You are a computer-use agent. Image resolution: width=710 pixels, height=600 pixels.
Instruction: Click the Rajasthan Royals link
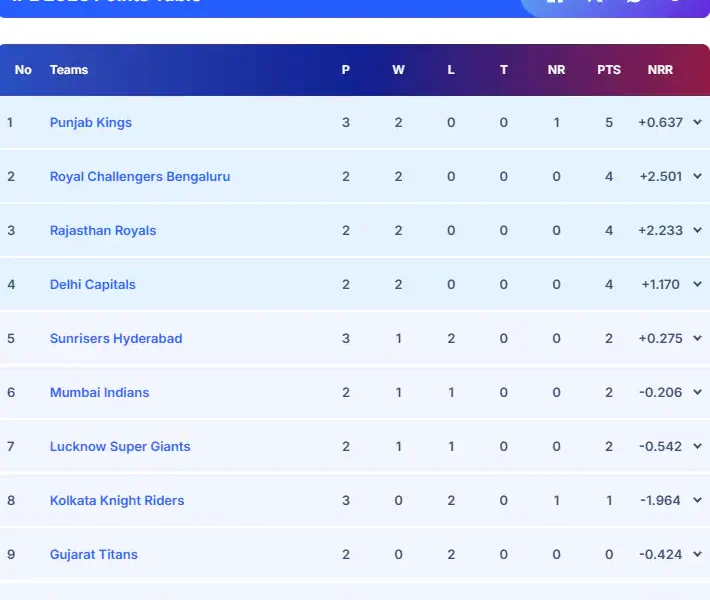click(103, 231)
